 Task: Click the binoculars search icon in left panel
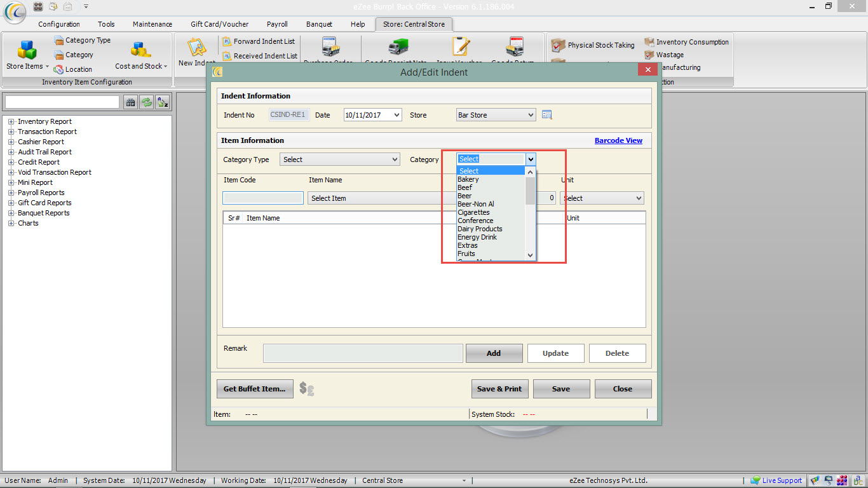(x=130, y=102)
